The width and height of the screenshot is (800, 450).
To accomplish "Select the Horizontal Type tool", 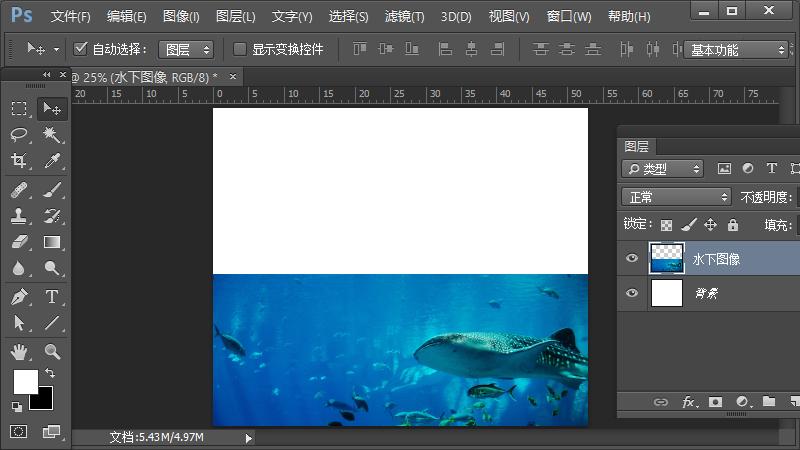I will [52, 296].
